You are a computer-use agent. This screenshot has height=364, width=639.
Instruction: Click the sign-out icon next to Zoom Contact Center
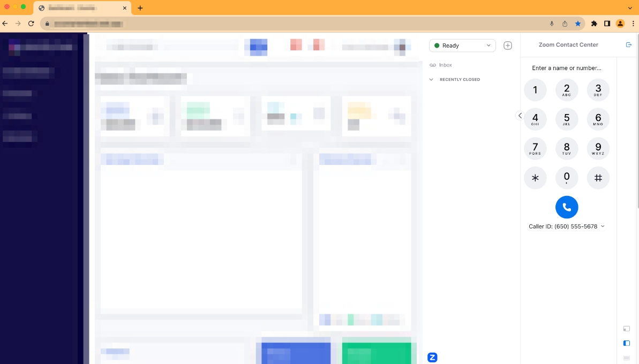pos(629,45)
